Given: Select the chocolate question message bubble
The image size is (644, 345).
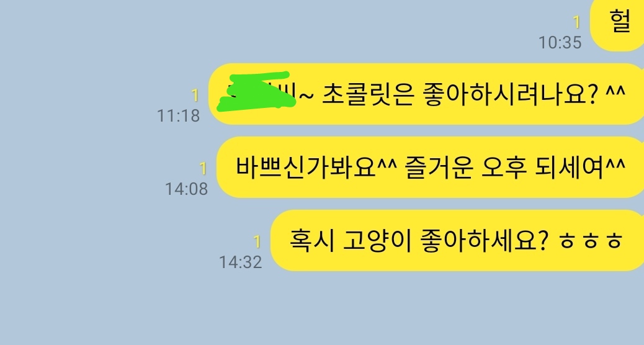Looking at the screenshot, I should tap(426, 94).
